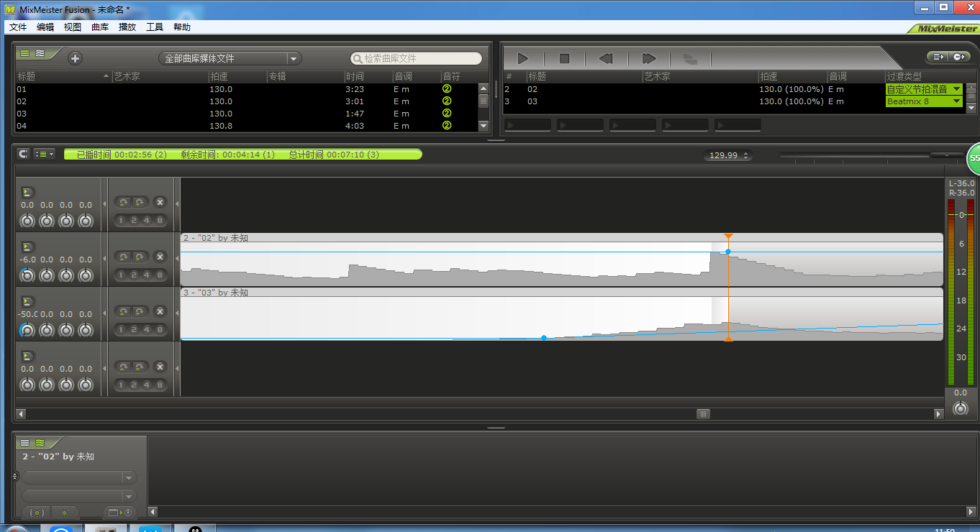Click the second loop arrow icon on the 03 track
Image resolution: width=980 pixels, height=532 pixels.
[x=140, y=312]
